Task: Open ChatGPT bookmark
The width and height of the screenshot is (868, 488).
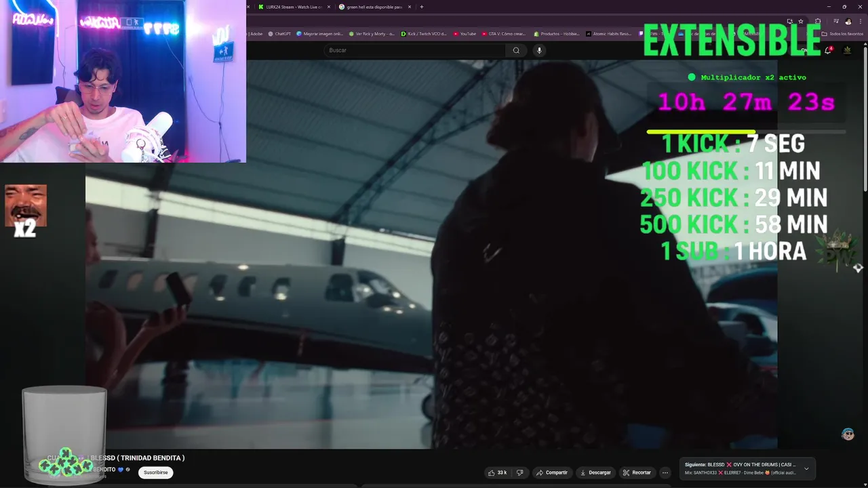Action: coord(279,33)
